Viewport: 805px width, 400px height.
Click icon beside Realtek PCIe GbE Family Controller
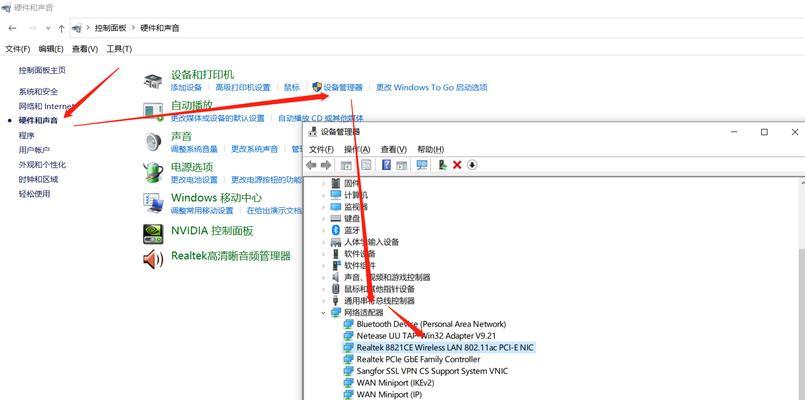point(349,359)
